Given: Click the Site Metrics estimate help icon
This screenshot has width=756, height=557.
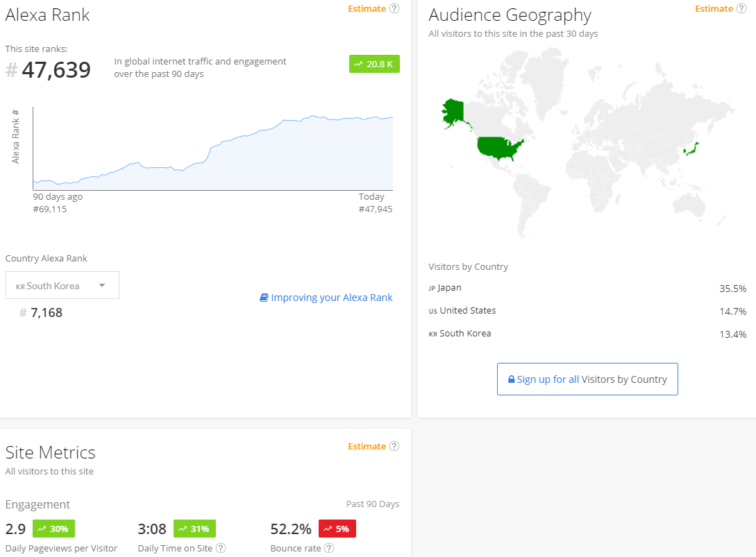Looking at the screenshot, I should [394, 446].
